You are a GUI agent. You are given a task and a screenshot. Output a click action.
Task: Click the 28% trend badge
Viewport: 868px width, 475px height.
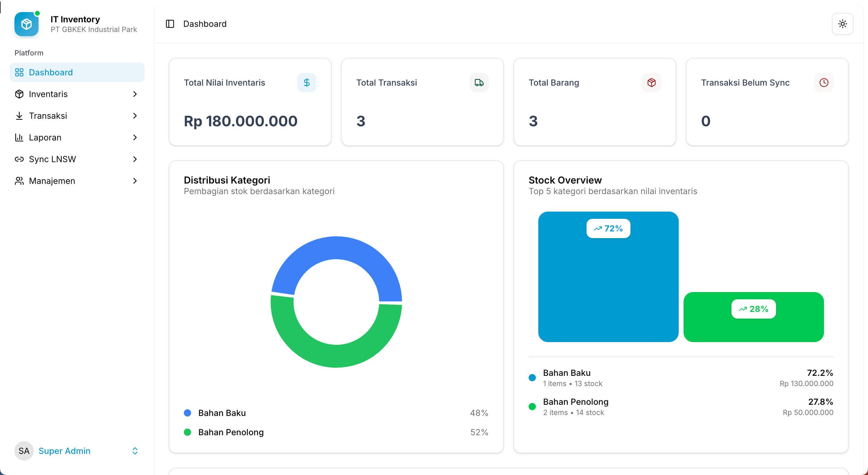753,309
